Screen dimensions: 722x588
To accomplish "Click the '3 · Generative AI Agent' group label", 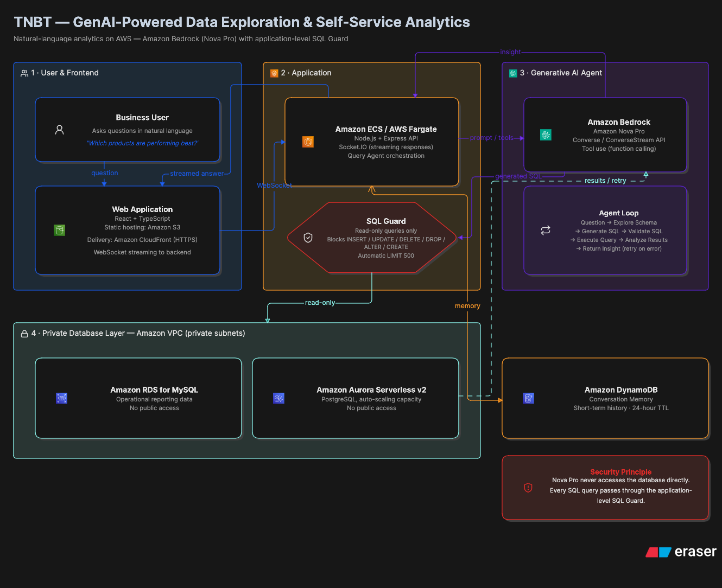I will click(x=561, y=73).
